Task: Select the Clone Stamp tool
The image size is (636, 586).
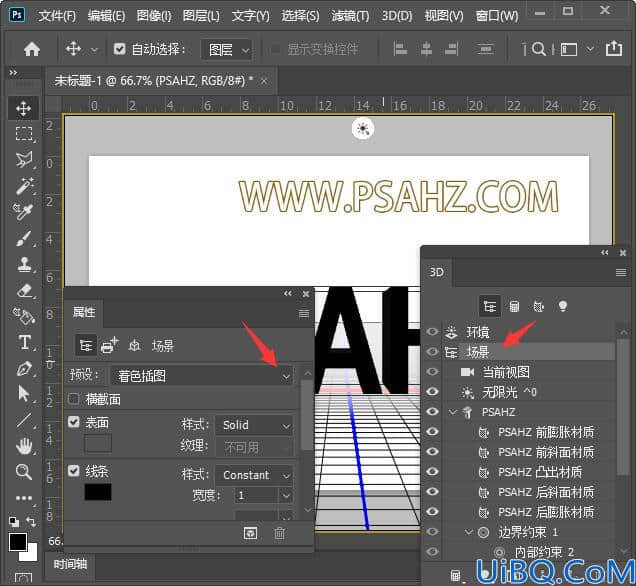Action: click(x=24, y=264)
